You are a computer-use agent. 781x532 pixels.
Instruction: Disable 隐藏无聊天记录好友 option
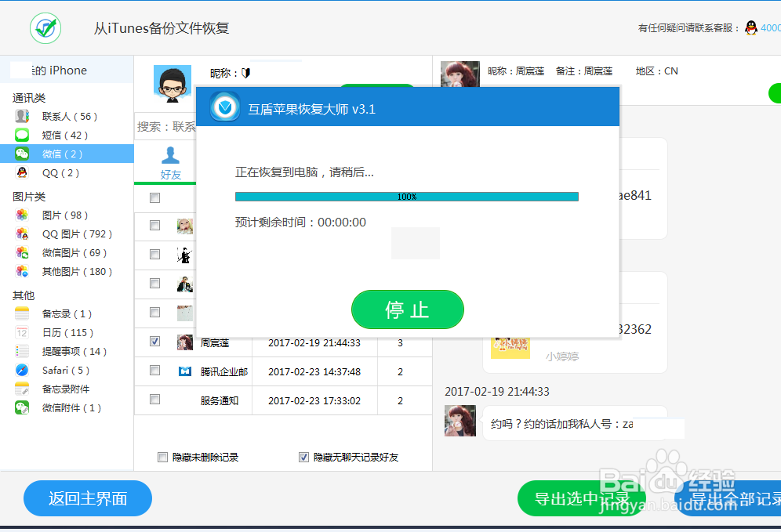click(303, 457)
